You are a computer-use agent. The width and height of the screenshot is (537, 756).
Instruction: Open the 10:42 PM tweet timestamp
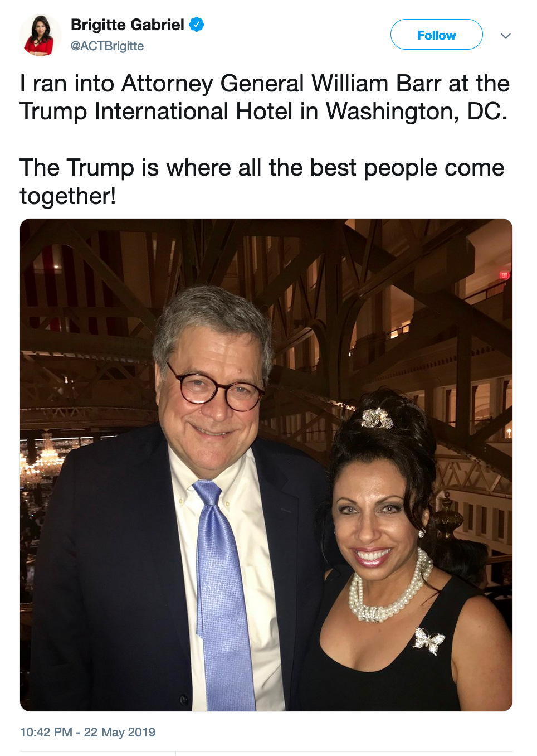tap(46, 732)
